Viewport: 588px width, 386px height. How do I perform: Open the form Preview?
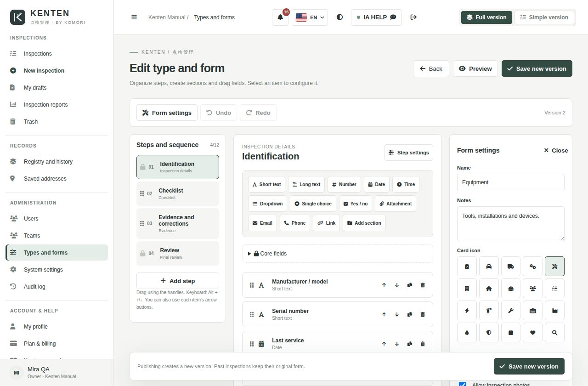tap(475, 68)
